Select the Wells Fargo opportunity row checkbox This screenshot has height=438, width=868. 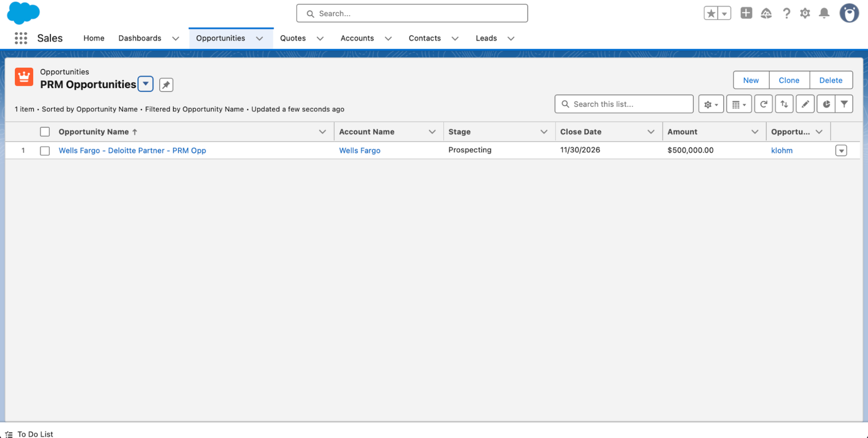[x=45, y=151]
